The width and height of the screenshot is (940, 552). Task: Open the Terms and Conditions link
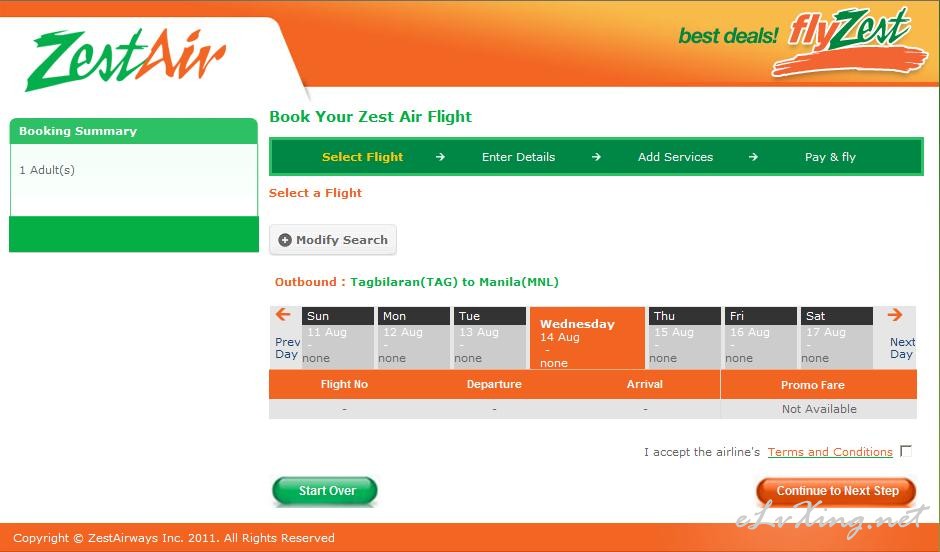[x=830, y=452]
